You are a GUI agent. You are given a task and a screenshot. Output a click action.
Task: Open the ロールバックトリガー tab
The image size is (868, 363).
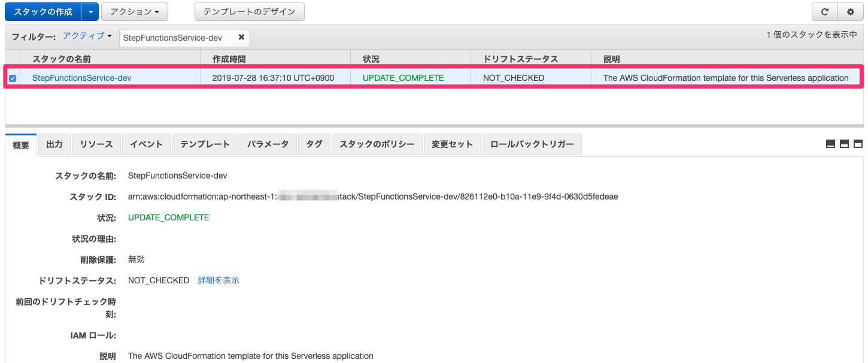[532, 144]
